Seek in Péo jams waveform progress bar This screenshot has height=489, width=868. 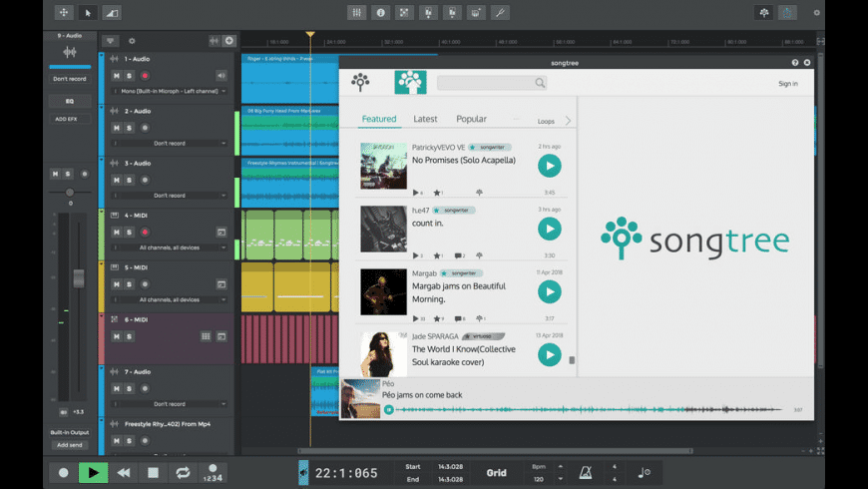588,410
